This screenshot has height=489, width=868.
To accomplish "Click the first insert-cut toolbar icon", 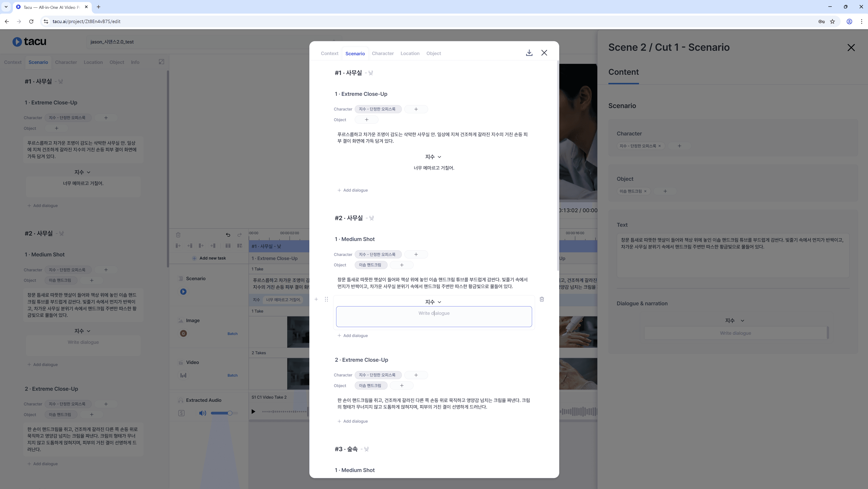I will coord(178,246).
